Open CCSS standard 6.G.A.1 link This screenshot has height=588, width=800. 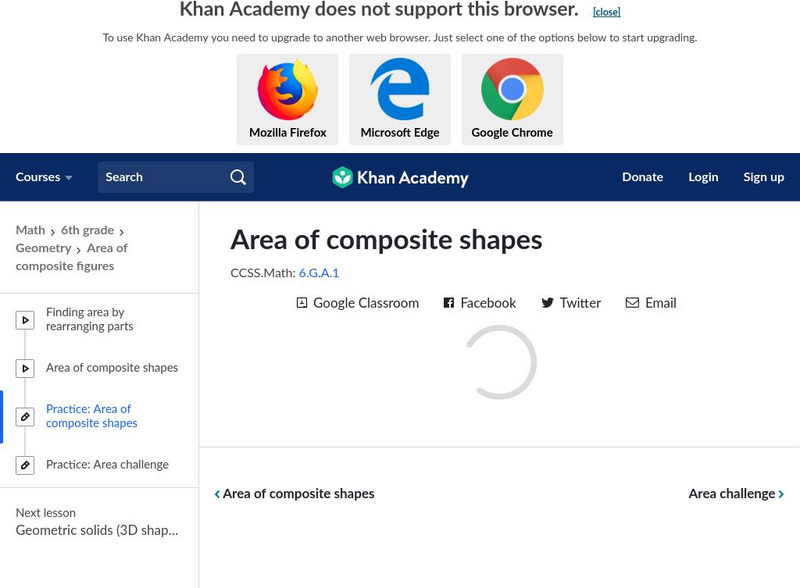pyautogui.click(x=319, y=272)
